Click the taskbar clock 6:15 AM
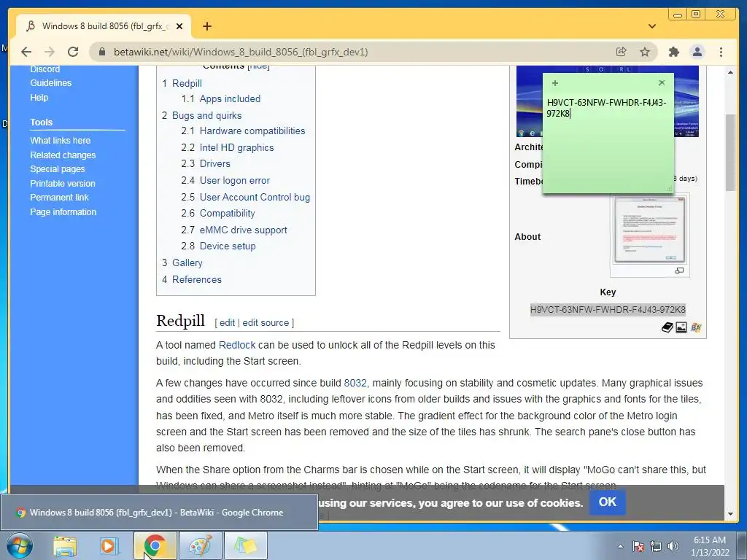The height and width of the screenshot is (560, 747). coord(710,540)
